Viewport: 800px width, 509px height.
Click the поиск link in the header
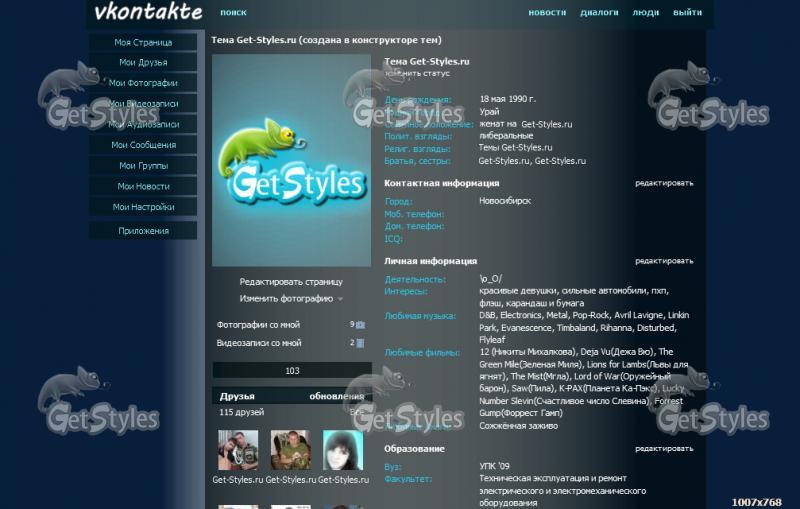(233, 13)
